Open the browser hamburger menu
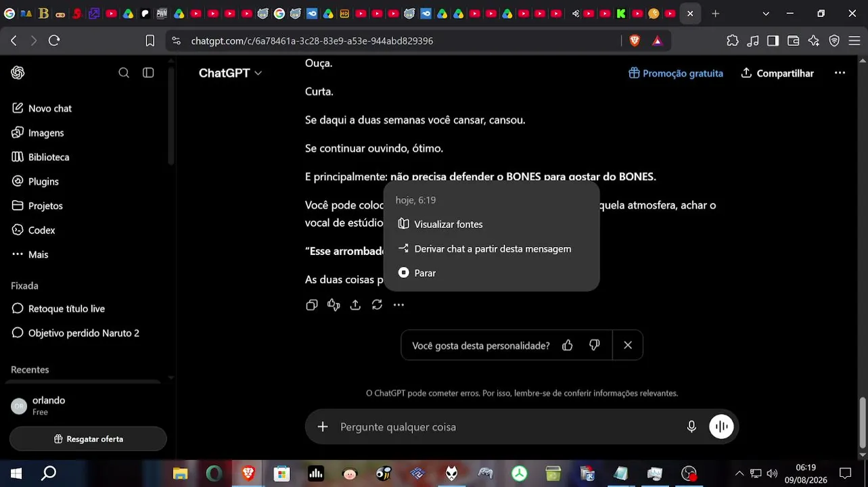The height and width of the screenshot is (487, 868). click(854, 41)
